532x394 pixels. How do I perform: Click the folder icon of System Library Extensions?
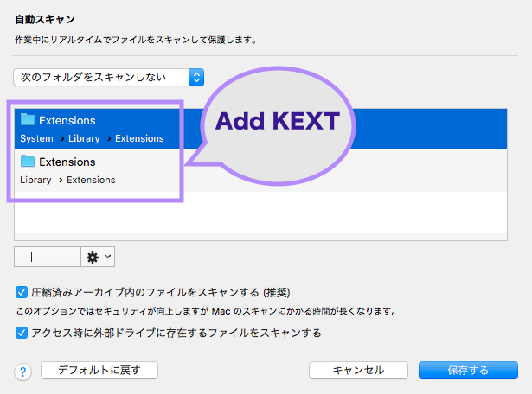(x=28, y=120)
